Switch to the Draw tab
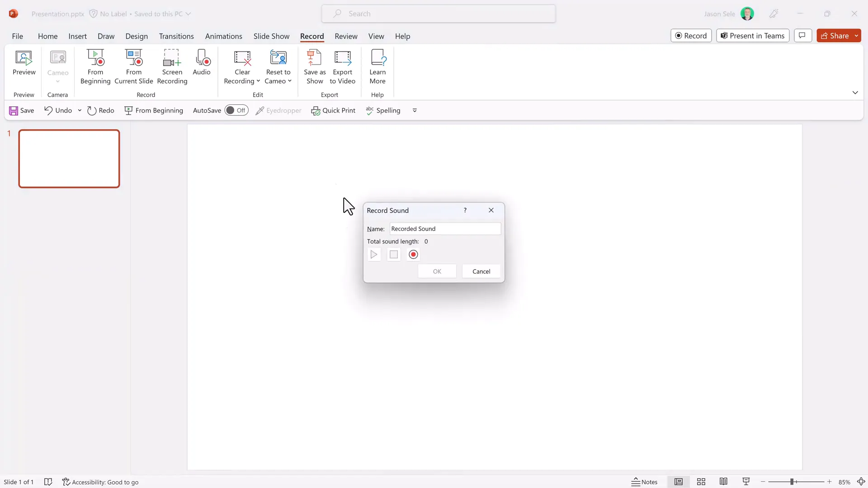Image resolution: width=868 pixels, height=488 pixels. click(x=106, y=36)
